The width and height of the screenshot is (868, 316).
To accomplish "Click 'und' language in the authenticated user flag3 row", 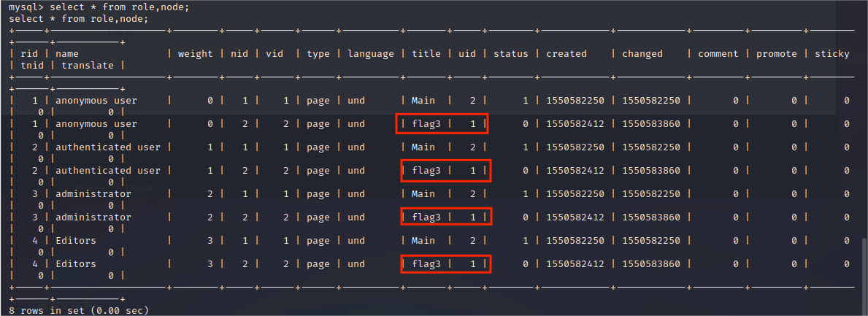I will [356, 171].
